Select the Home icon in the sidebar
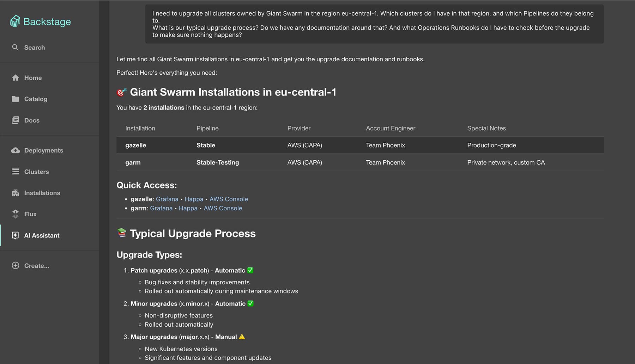The width and height of the screenshot is (635, 364). [x=16, y=78]
